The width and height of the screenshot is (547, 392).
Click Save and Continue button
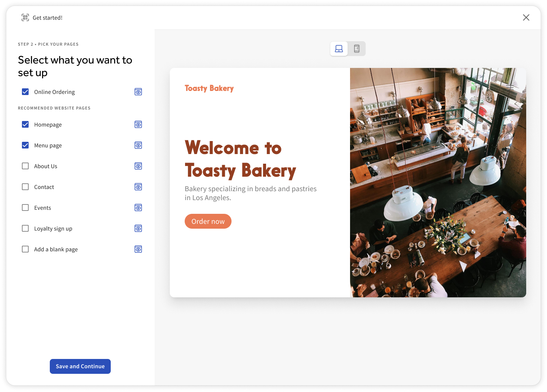(80, 366)
